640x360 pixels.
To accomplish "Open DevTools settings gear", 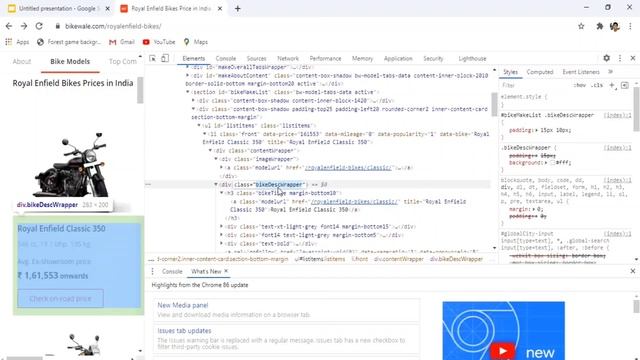I will tap(607, 58).
